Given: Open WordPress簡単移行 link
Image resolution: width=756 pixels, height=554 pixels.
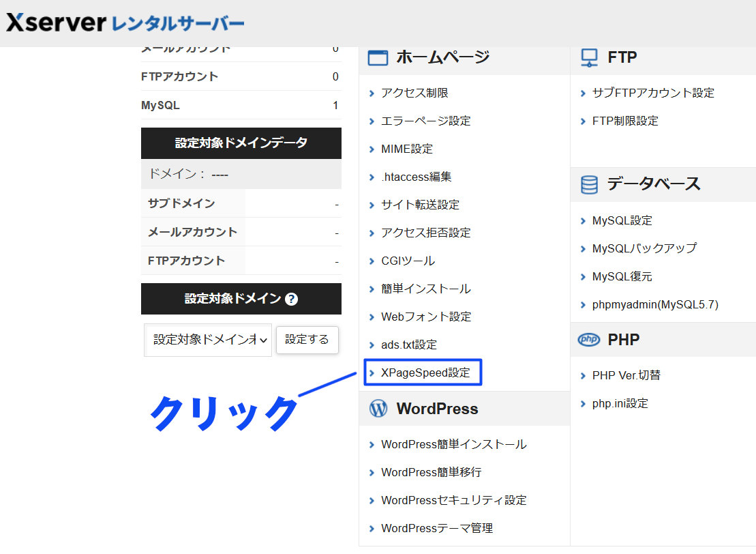Looking at the screenshot, I should tap(431, 472).
